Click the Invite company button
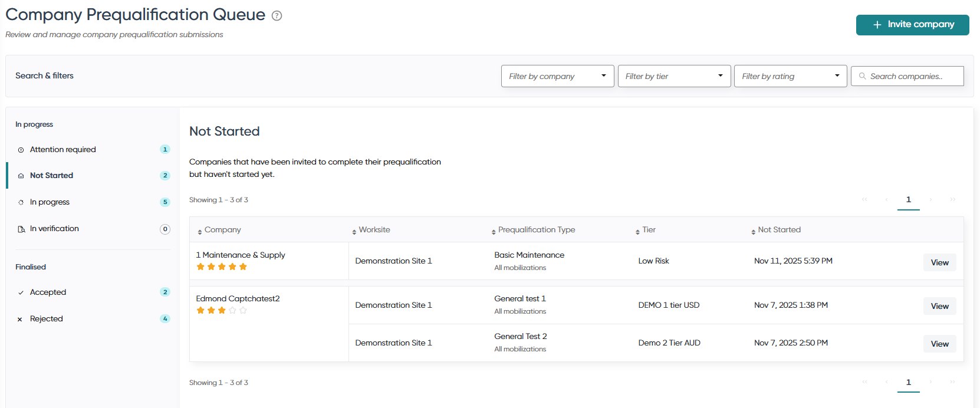Viewport: 980px width, 408px height. (x=913, y=25)
